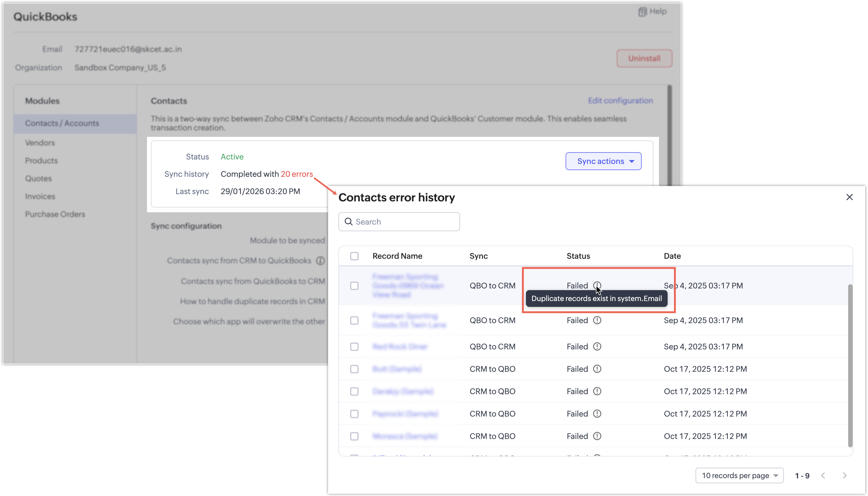The image size is (868, 496).
Task: Tick the Red Rock Diner row checkbox
Action: point(354,347)
